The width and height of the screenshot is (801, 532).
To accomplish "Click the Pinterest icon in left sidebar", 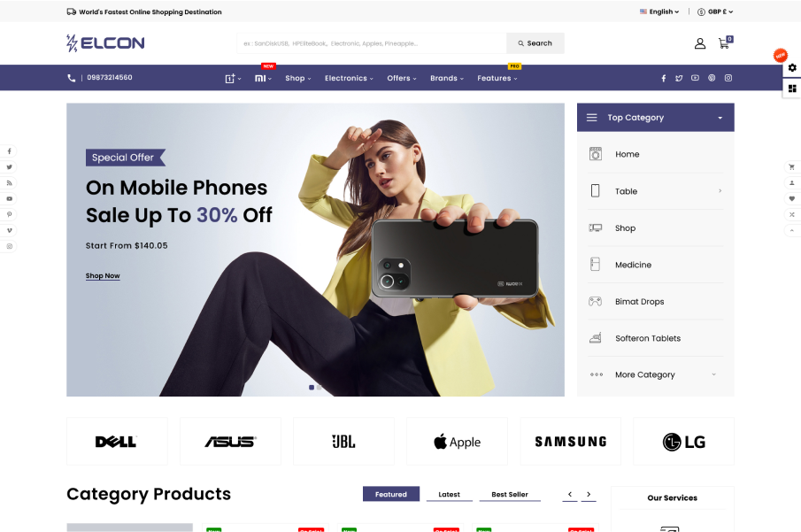I will (x=9, y=214).
